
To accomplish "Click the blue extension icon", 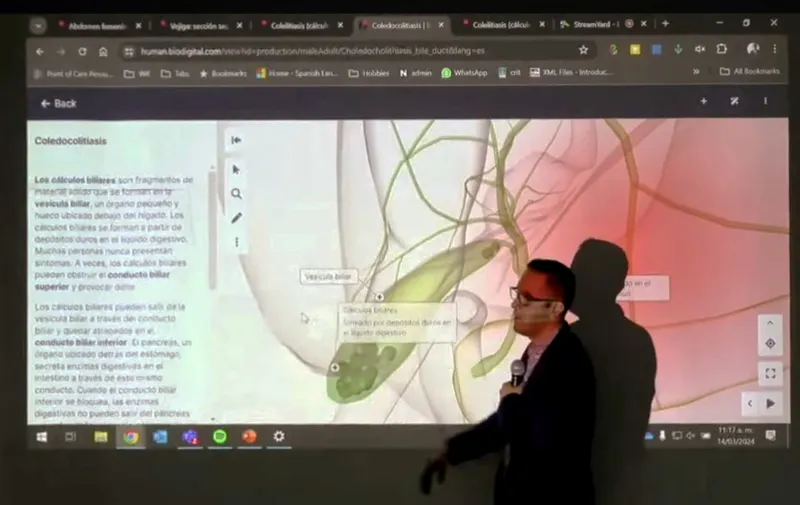I will [x=657, y=49].
